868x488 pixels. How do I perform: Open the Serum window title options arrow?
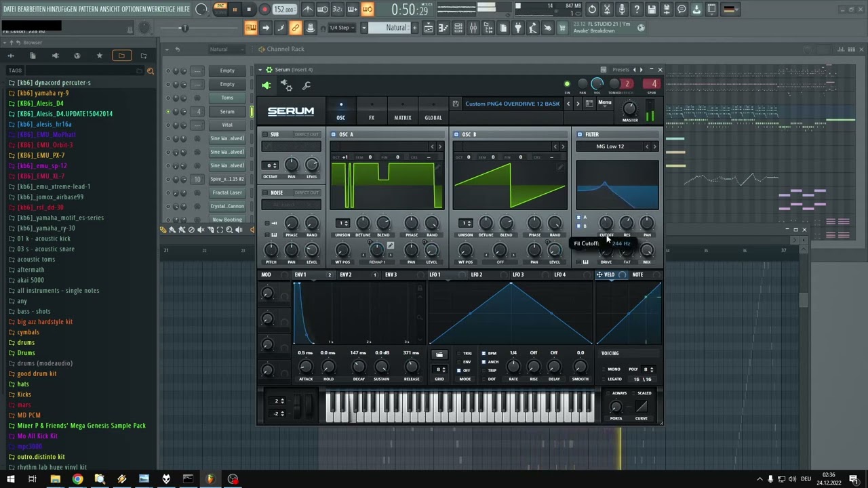(260, 70)
